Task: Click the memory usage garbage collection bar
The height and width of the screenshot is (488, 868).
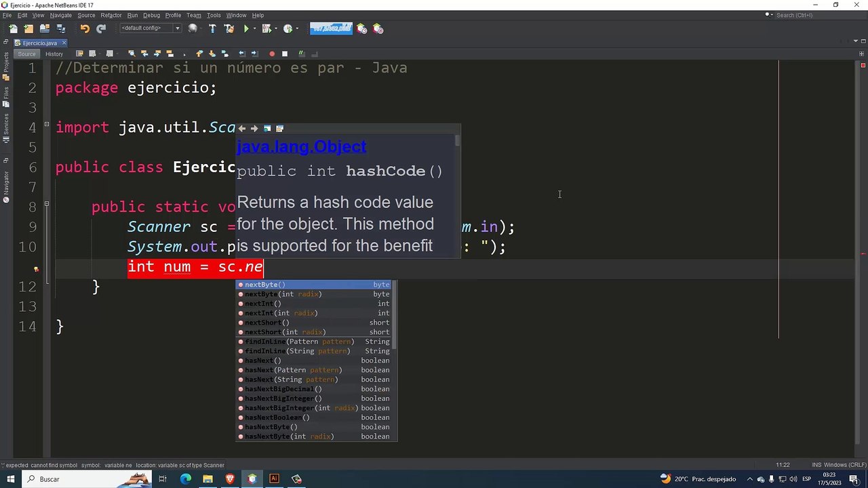Action: (x=331, y=28)
